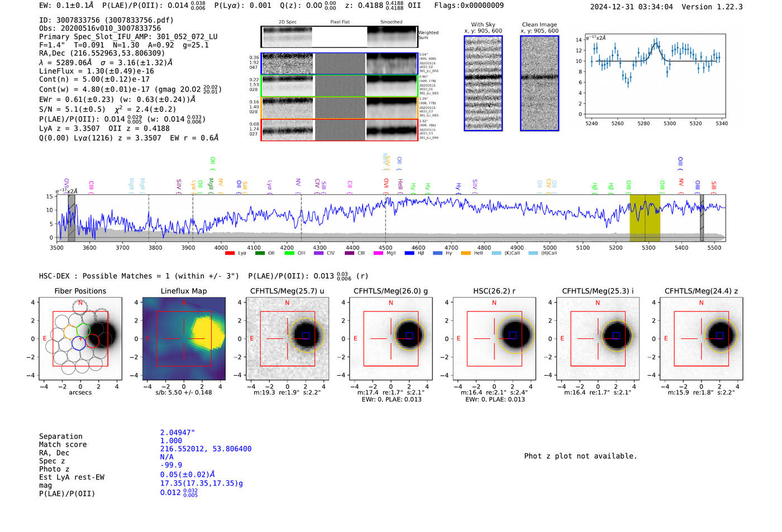Screen dimensions: 782x532
Task: Click the Flags:0x00000009 header text
Action: (x=469, y=5)
